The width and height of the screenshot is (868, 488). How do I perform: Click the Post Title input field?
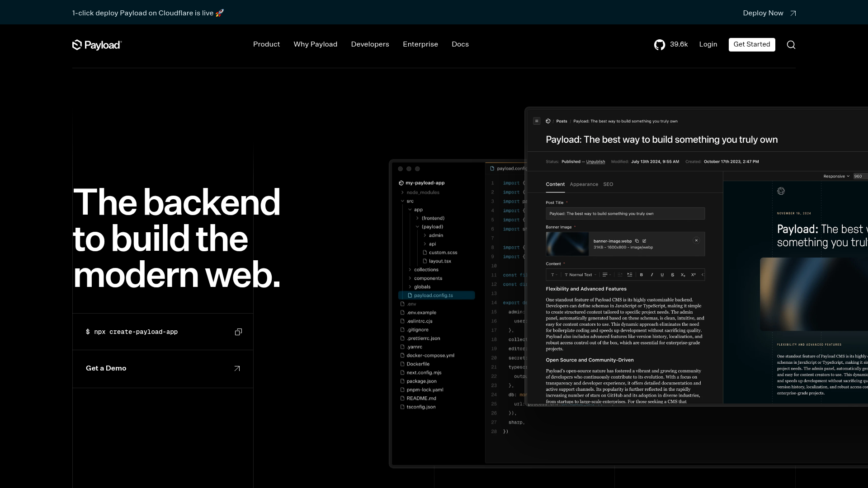625,214
